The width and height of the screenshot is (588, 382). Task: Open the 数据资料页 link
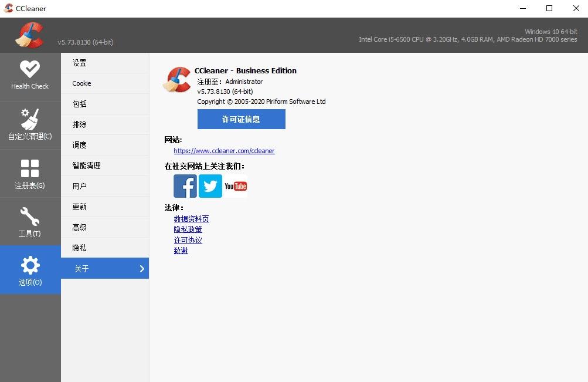tap(191, 219)
